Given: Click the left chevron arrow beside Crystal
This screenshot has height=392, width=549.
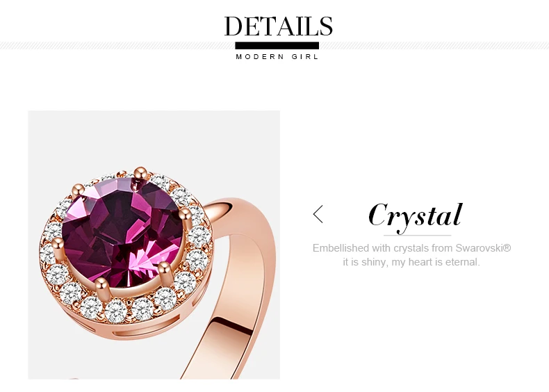Looking at the screenshot, I should [x=318, y=214].
